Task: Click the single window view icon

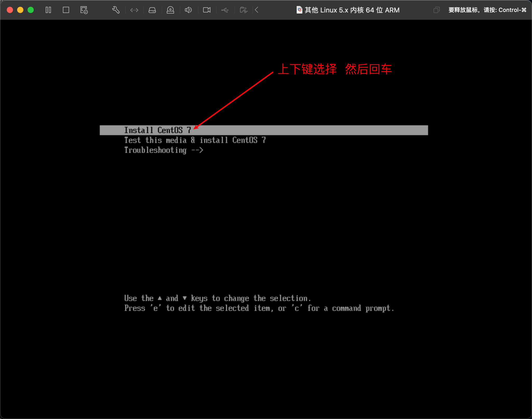Action: click(x=66, y=10)
